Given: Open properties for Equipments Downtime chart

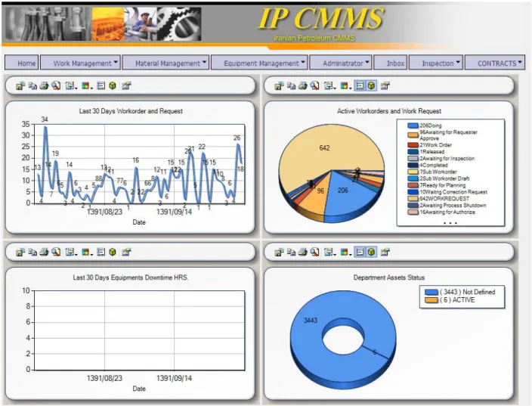Looking at the screenshot, I should [126, 253].
